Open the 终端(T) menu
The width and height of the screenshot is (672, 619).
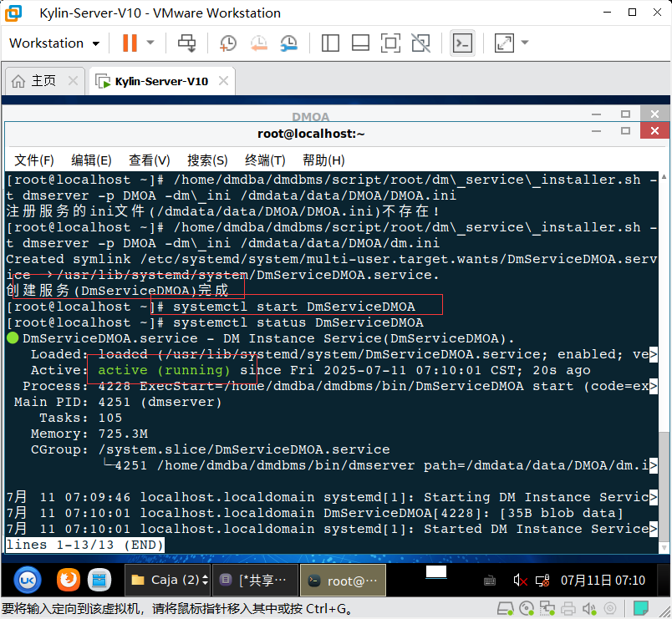265,160
